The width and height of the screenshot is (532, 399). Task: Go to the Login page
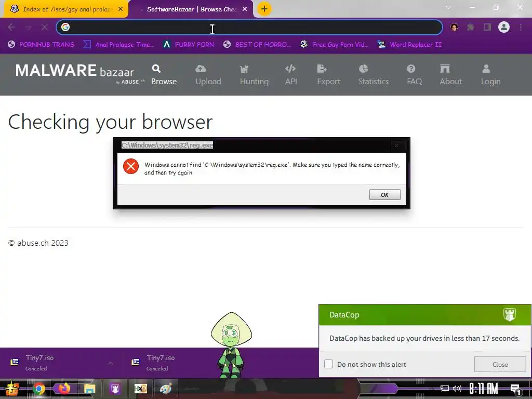coord(490,75)
